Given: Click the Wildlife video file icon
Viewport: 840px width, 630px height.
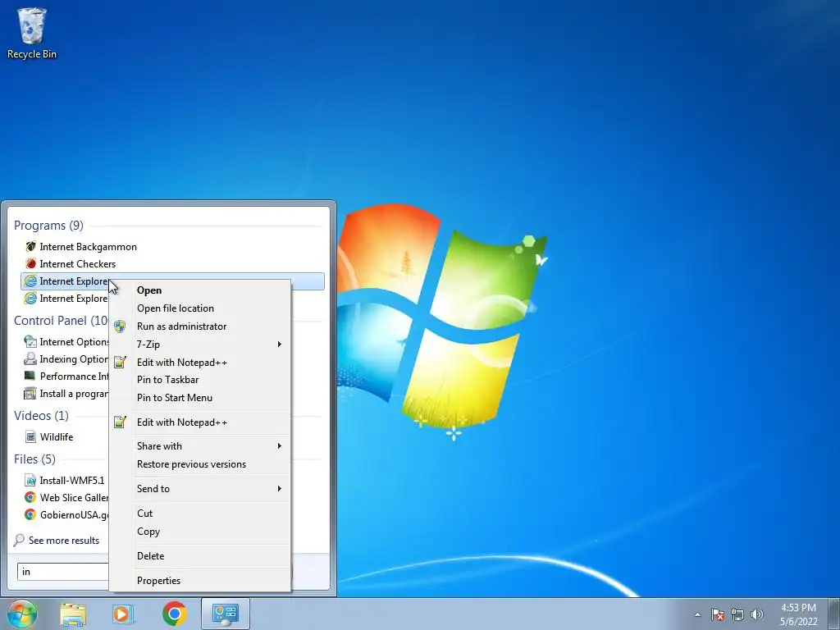Looking at the screenshot, I should [x=30, y=437].
